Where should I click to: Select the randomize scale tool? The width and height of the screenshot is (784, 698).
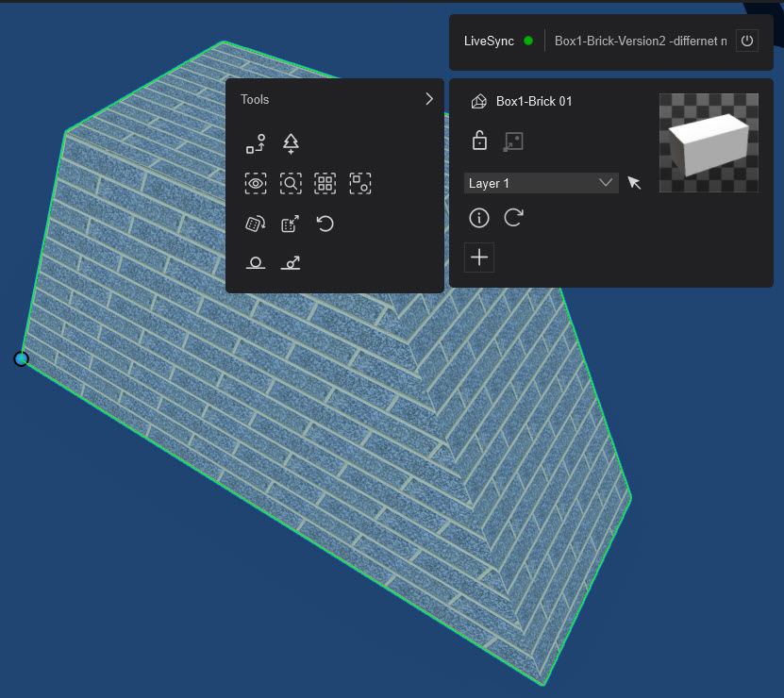pos(291,224)
